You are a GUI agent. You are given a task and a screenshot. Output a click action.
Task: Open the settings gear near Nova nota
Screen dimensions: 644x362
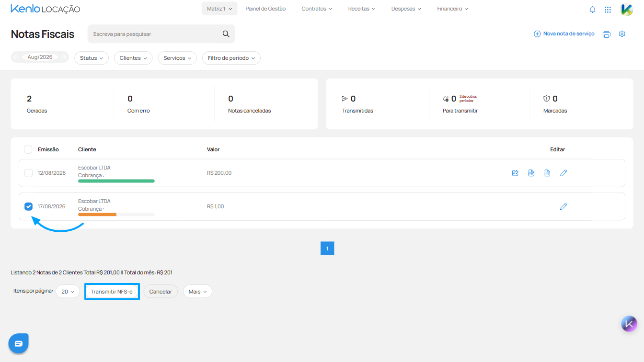pyautogui.click(x=622, y=34)
